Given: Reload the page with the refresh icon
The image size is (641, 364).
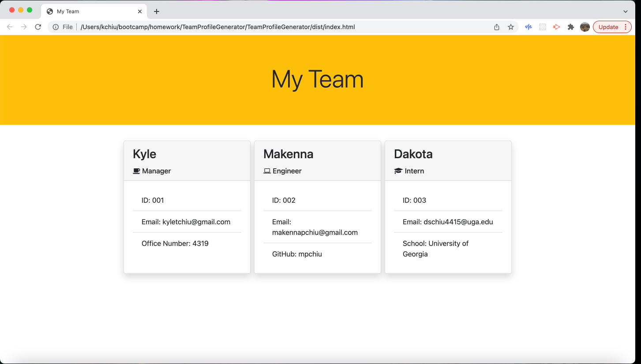Looking at the screenshot, I should (38, 27).
